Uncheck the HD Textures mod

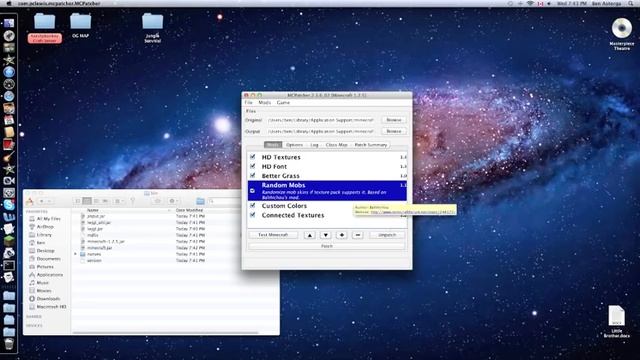pyautogui.click(x=253, y=157)
